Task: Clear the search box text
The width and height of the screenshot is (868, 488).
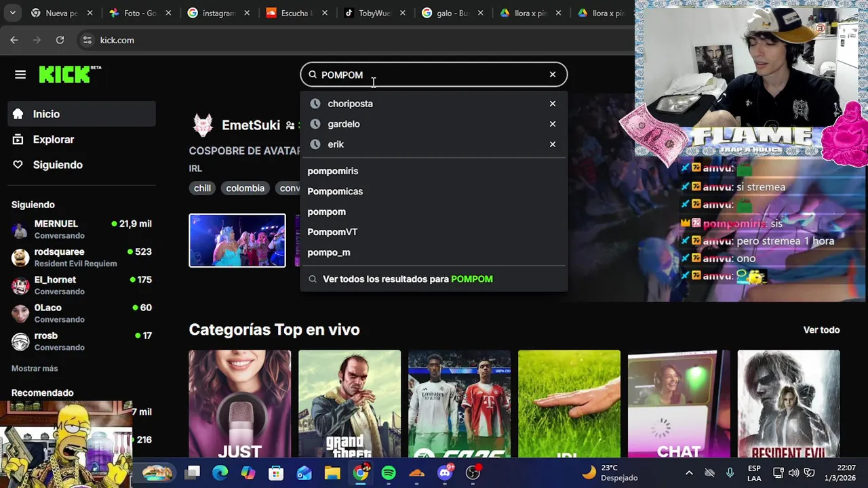Action: pyautogui.click(x=553, y=75)
